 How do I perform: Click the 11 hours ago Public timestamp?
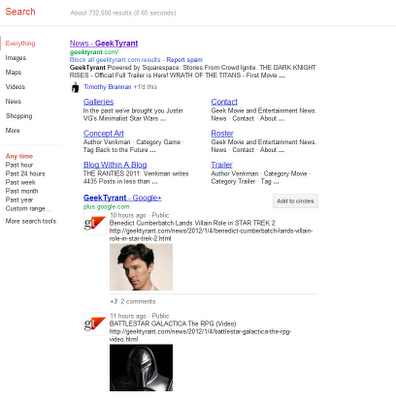coord(140,316)
